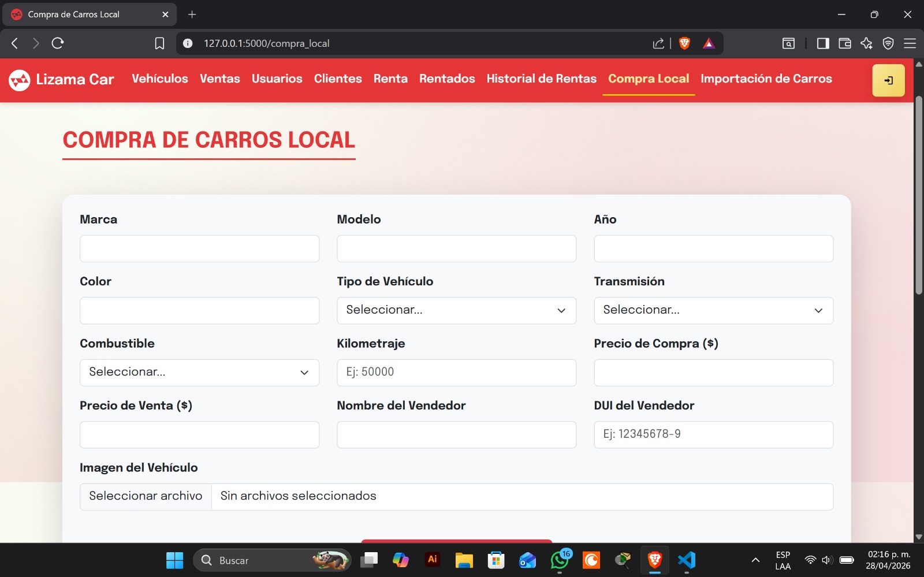Click the Windows taskbar search box
The height and width of the screenshot is (577, 924).
click(x=272, y=560)
